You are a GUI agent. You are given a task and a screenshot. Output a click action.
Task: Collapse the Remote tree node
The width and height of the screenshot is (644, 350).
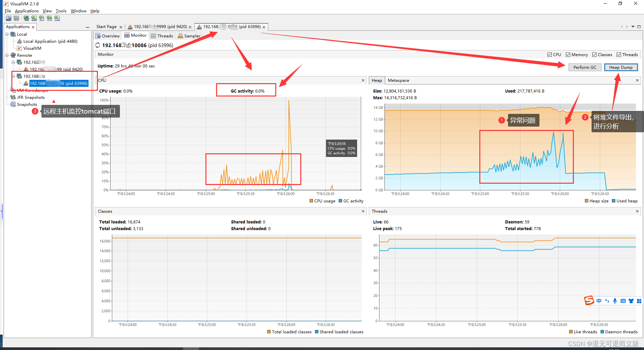[7, 55]
